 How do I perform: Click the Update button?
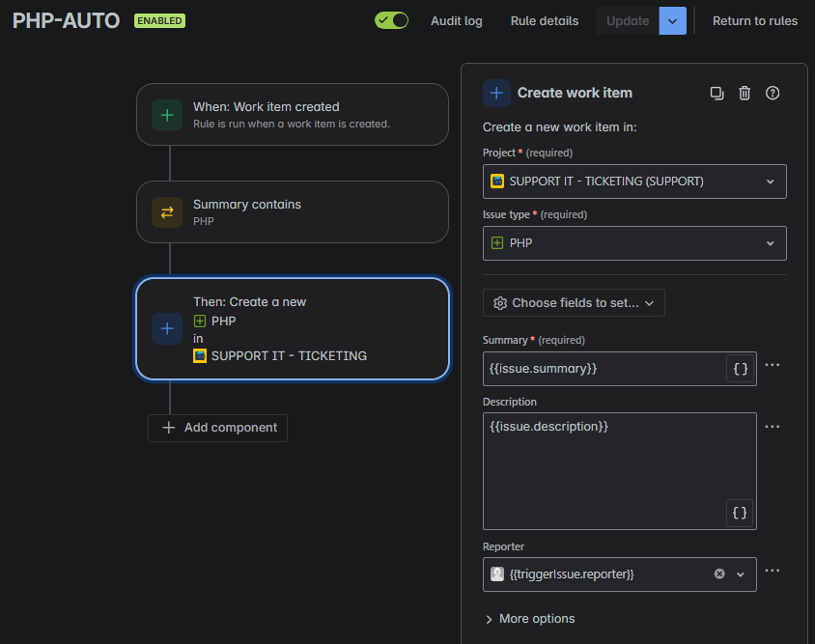pos(628,21)
